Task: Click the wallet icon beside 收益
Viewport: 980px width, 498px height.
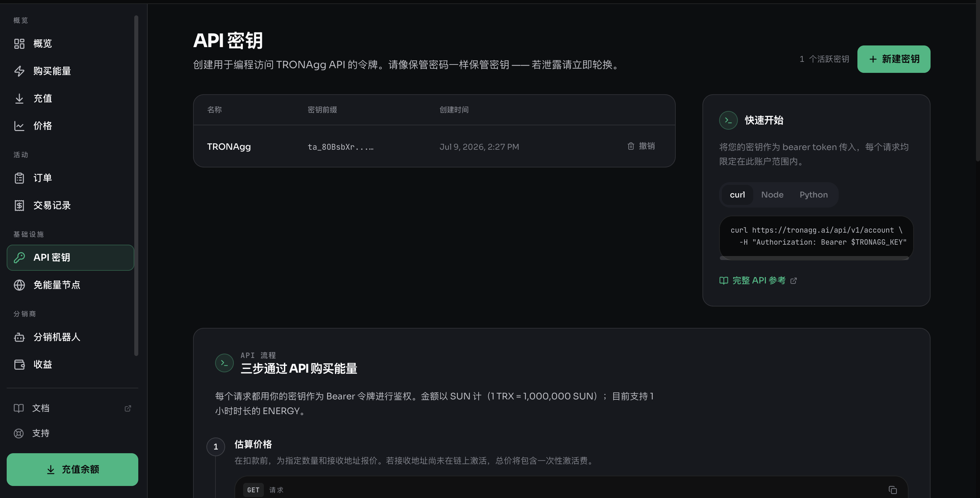Action: tap(19, 364)
